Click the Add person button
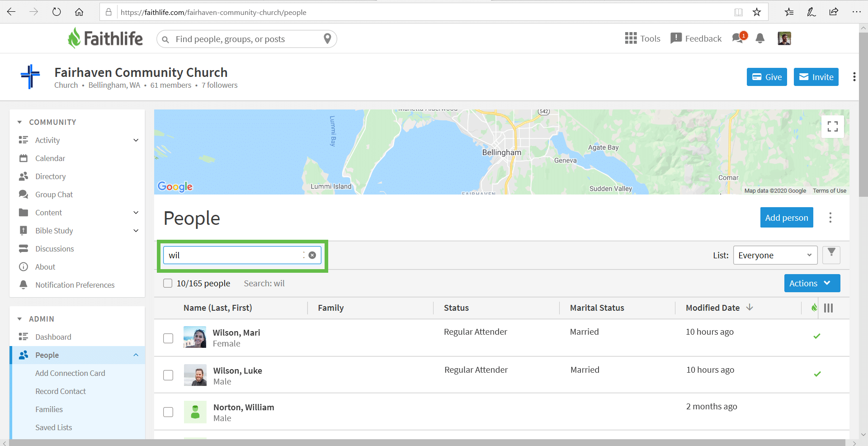Viewport: 868px width, 446px height. [786, 218]
